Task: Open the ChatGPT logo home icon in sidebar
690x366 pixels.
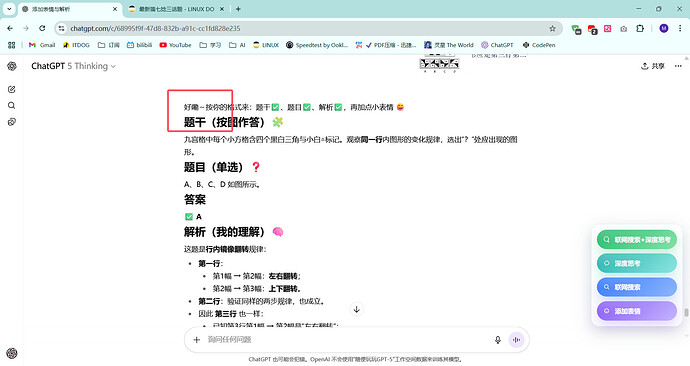Action: tap(12, 66)
